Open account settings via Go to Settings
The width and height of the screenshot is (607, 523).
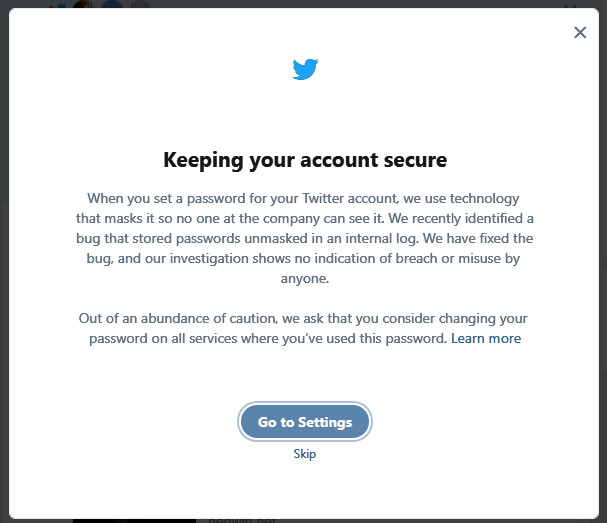point(305,422)
